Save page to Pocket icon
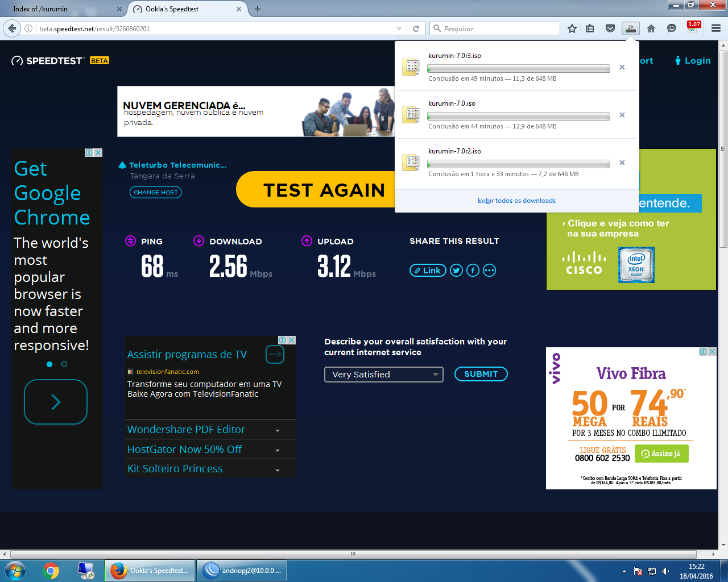The height and width of the screenshot is (582, 728). (610, 28)
